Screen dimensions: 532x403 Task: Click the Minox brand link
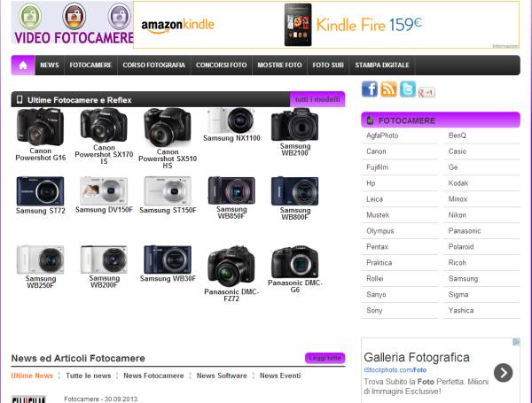coord(458,199)
